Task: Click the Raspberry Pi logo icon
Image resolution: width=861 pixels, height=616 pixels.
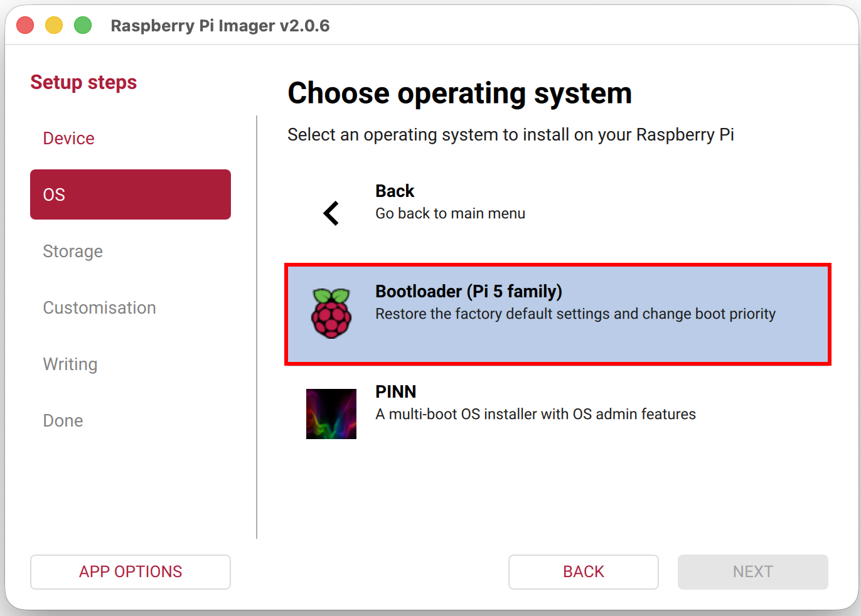Action: (x=331, y=313)
